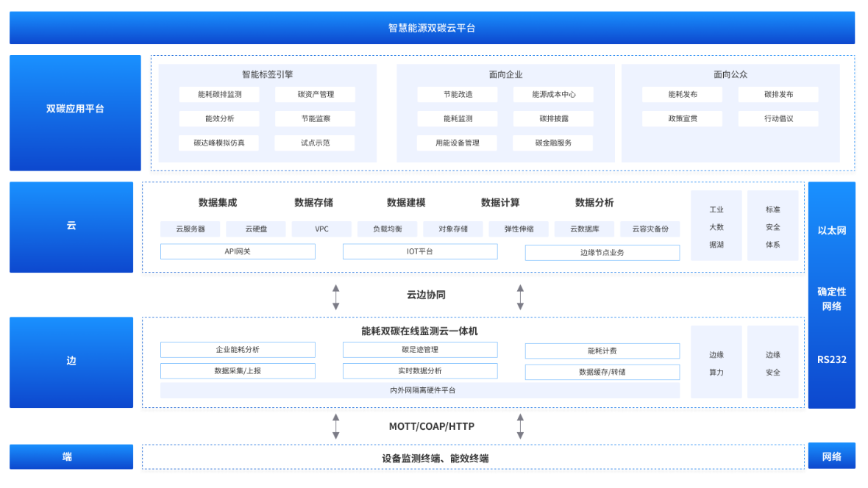Click the 以太网 label
The image size is (868, 488).
click(832, 231)
